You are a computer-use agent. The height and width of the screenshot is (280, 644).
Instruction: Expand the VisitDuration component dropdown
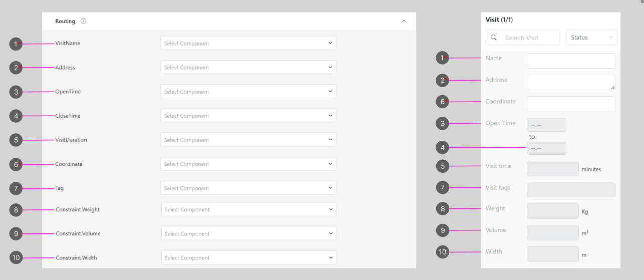click(248, 140)
